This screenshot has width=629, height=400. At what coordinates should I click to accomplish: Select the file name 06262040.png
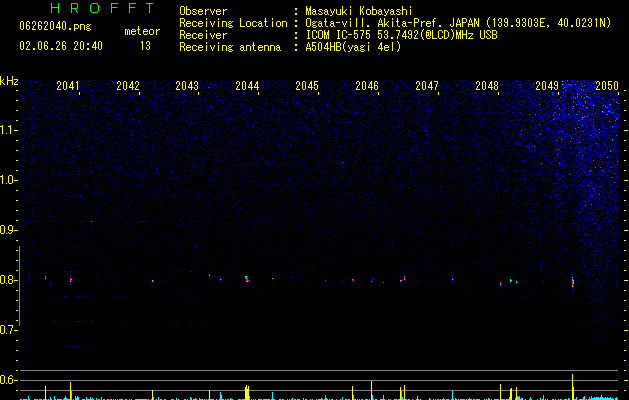[x=55, y=27]
